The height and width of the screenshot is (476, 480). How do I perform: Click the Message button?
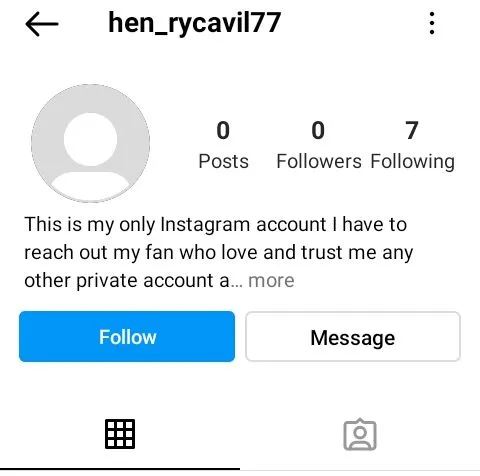[x=353, y=336]
